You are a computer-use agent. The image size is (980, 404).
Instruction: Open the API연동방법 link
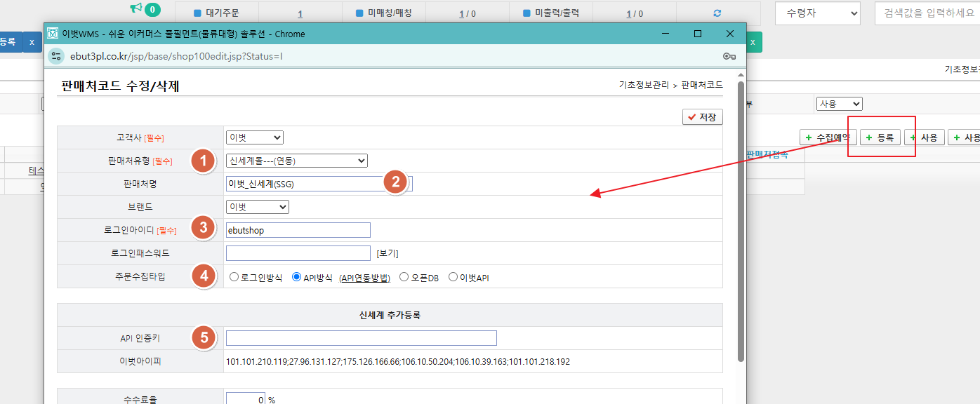coord(364,278)
